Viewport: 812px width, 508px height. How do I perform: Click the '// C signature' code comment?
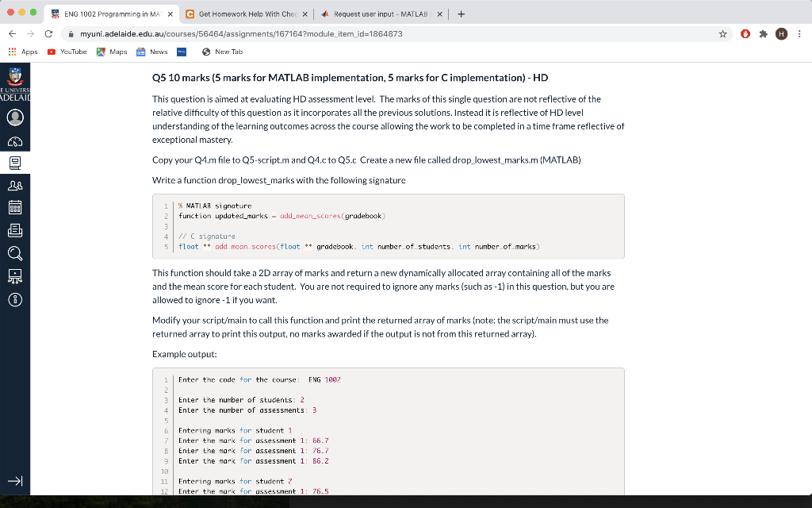pyautogui.click(x=207, y=237)
